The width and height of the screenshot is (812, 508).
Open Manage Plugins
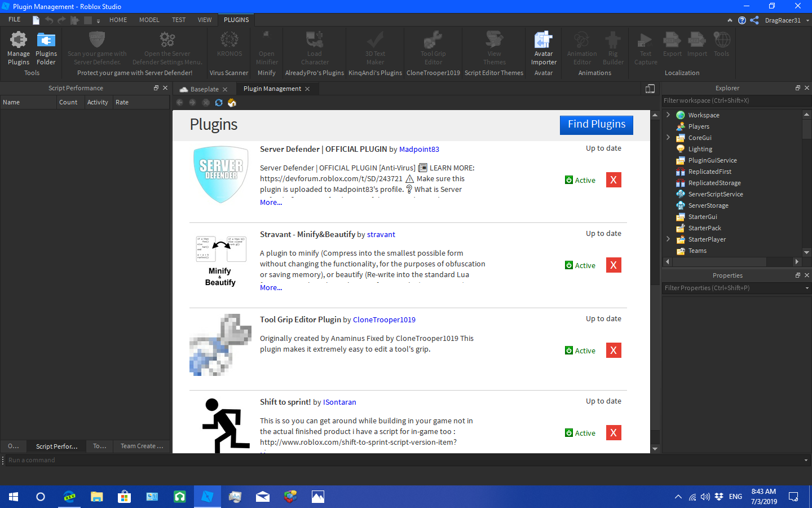point(18,48)
